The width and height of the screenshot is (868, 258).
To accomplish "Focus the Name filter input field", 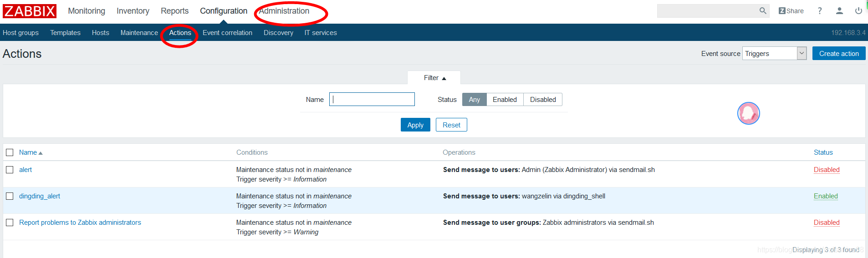I will 372,99.
